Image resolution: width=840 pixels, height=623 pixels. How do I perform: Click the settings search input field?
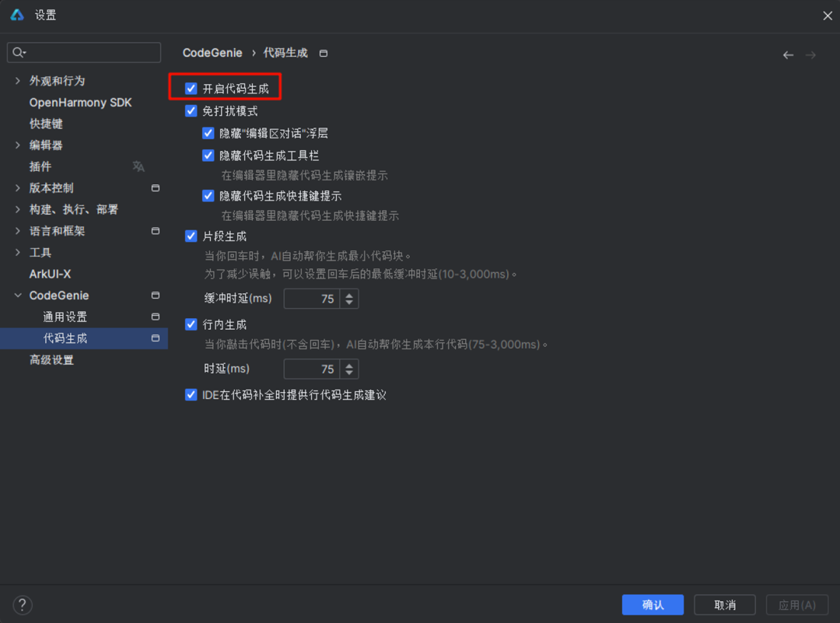(84, 52)
